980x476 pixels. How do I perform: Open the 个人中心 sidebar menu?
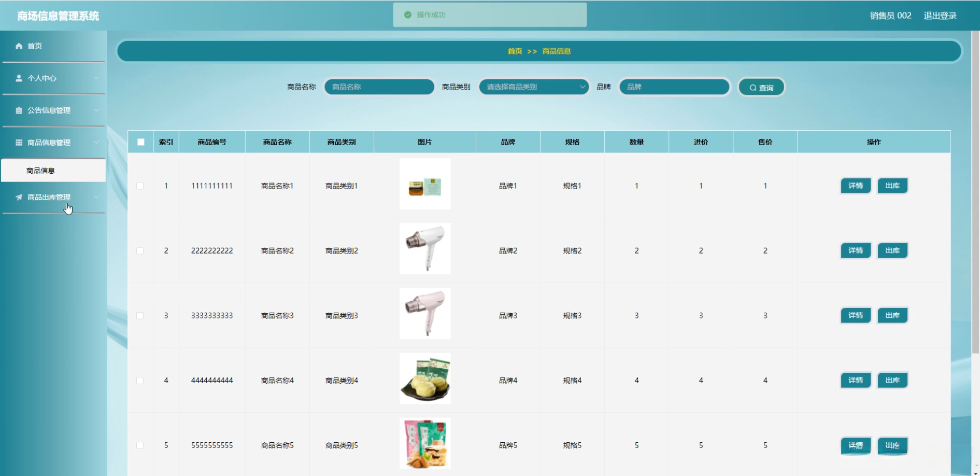tap(53, 78)
